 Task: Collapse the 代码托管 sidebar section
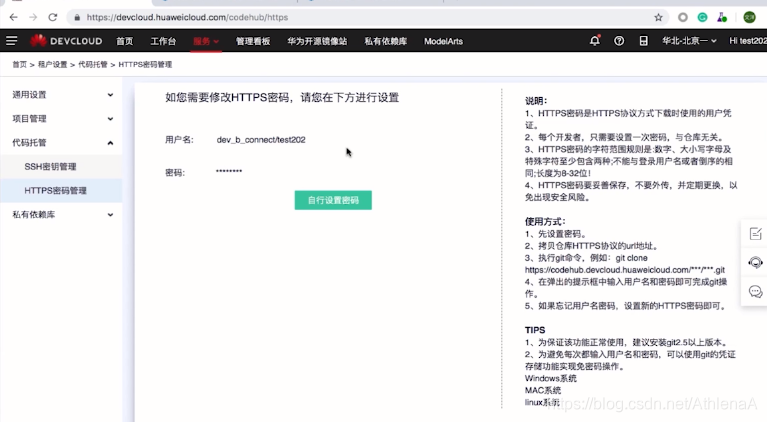(61, 142)
